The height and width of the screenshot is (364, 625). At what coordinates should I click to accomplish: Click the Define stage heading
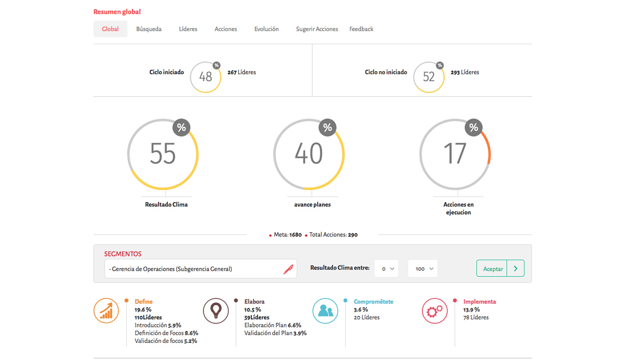(x=144, y=302)
